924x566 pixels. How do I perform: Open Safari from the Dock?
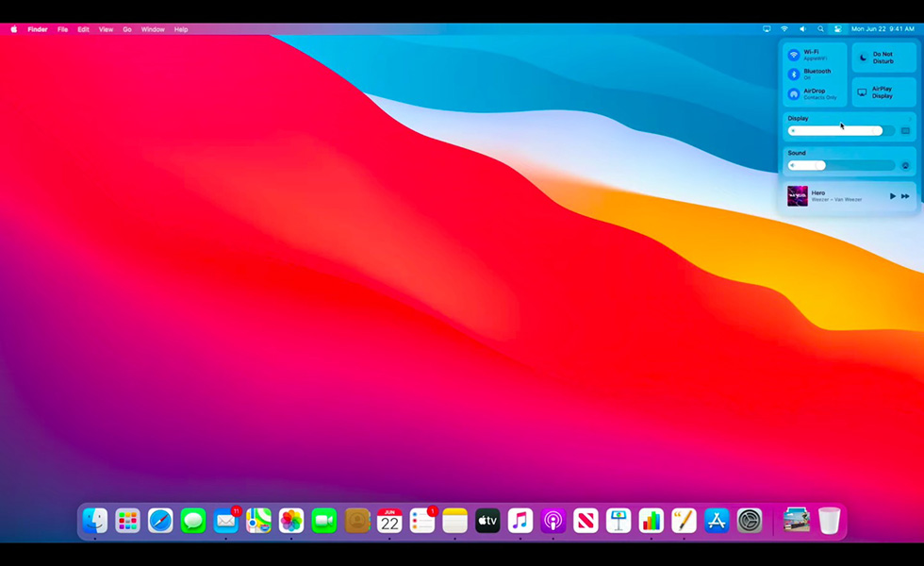click(x=160, y=520)
